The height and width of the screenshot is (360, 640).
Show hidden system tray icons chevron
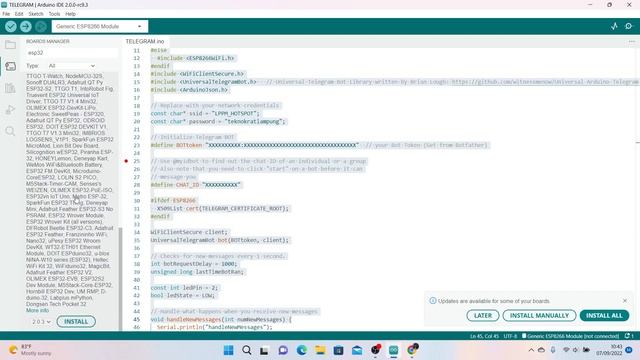(x=531, y=350)
